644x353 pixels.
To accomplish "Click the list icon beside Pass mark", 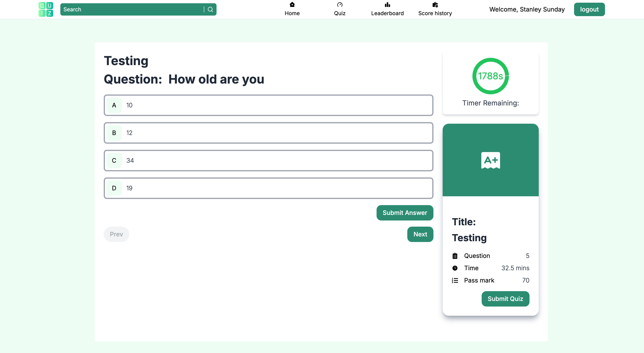I will click(455, 280).
